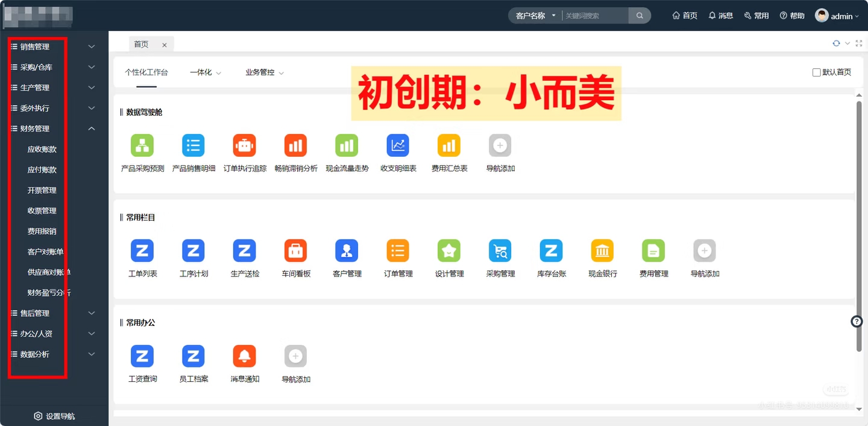Open the 现金银行 bank icon

tap(602, 250)
